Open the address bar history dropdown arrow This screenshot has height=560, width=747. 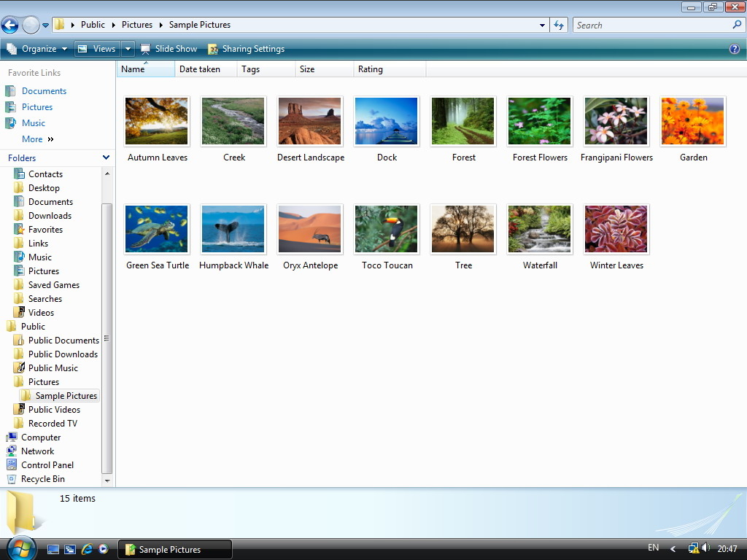(542, 26)
